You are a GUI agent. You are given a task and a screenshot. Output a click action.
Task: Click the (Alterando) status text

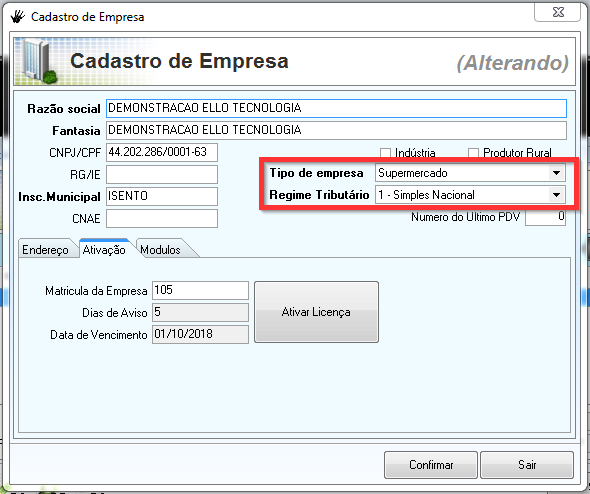(512, 62)
